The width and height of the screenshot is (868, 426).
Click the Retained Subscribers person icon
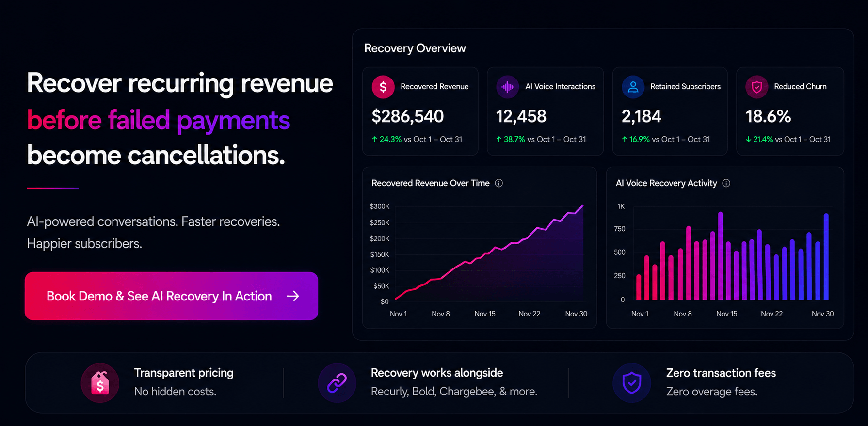pyautogui.click(x=633, y=87)
